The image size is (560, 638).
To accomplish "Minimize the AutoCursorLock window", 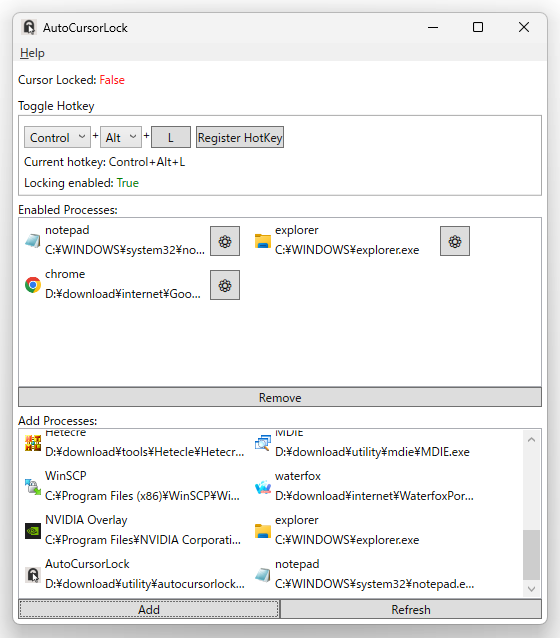I will [433, 27].
